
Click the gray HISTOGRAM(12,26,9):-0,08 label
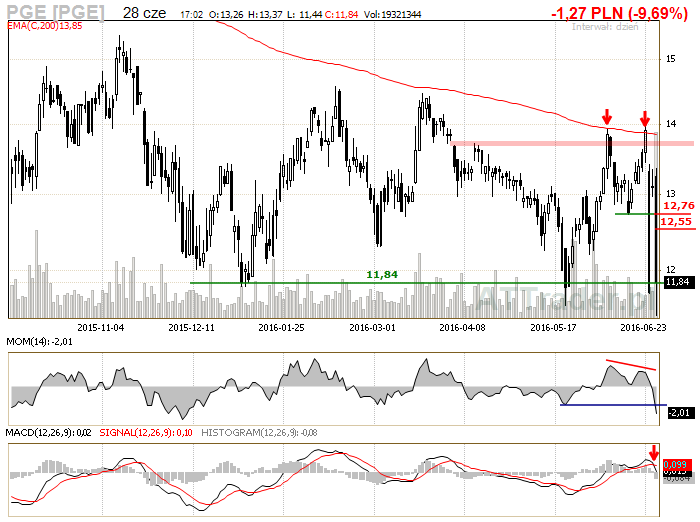coord(259,433)
